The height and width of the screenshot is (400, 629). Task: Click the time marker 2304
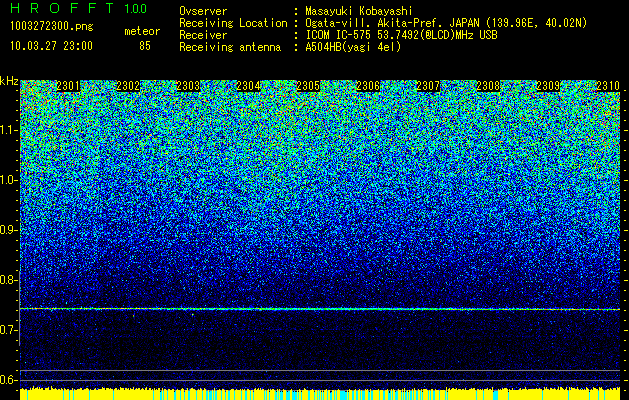pyautogui.click(x=248, y=86)
